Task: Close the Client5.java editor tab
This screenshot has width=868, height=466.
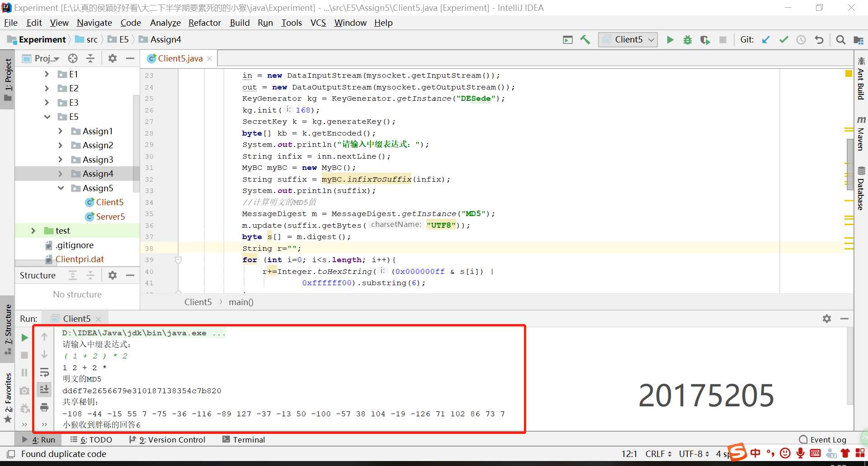Action: (209, 58)
